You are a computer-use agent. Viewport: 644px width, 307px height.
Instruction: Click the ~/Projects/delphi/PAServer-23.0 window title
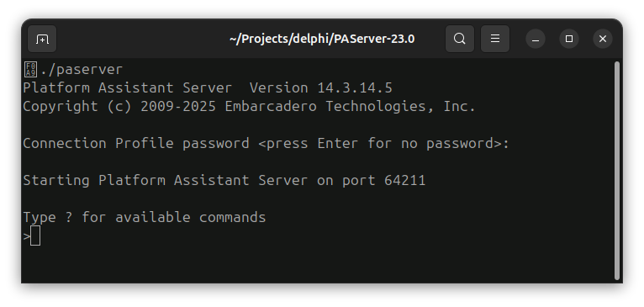click(x=322, y=39)
